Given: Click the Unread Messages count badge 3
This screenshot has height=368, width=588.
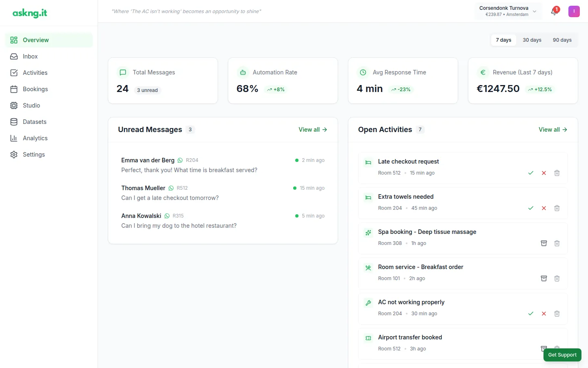Looking at the screenshot, I should pyautogui.click(x=190, y=130).
